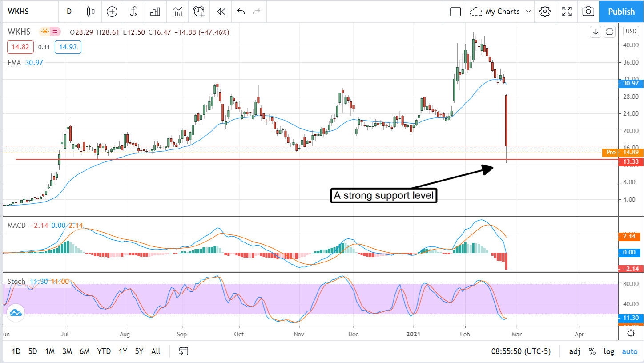Undo the last chart action
644x363 pixels.
click(x=241, y=12)
